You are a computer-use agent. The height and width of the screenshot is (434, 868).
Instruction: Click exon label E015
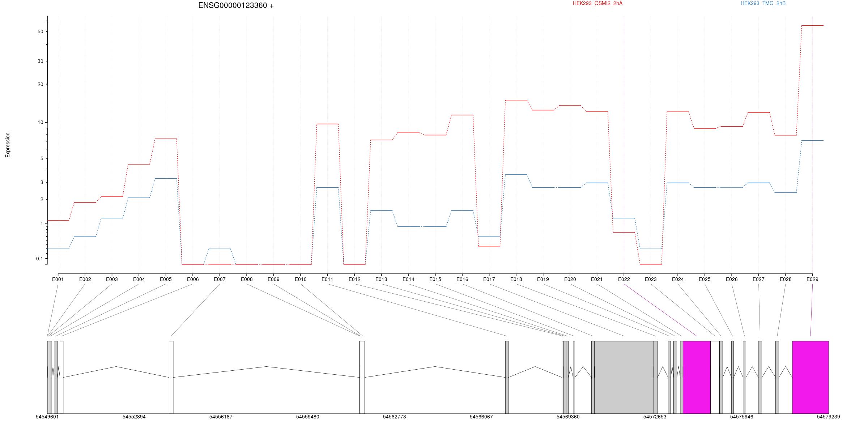tap(435, 279)
